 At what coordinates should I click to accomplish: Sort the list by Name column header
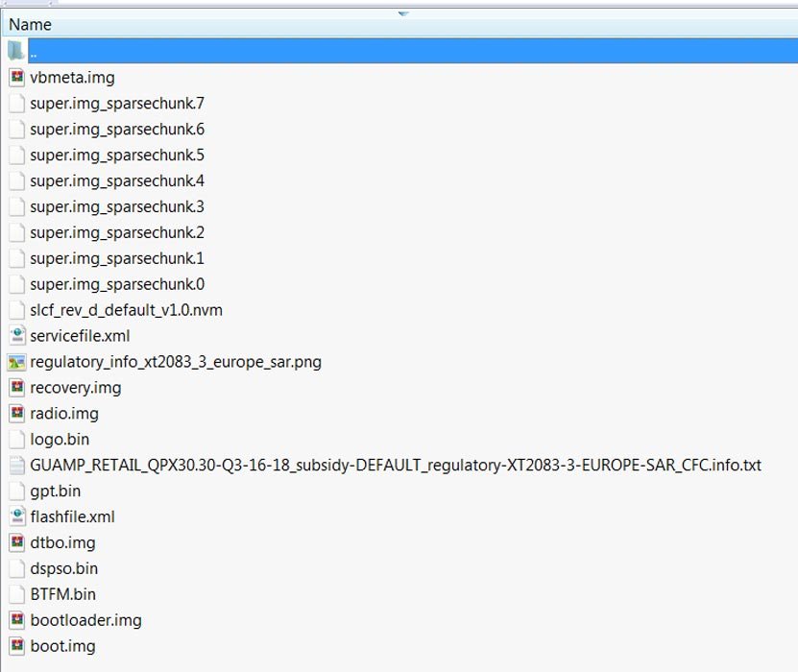pos(31,24)
